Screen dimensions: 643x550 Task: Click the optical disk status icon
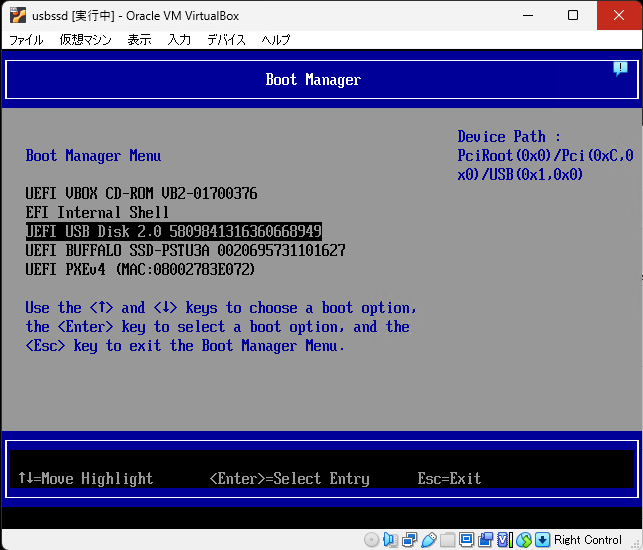tap(372, 540)
